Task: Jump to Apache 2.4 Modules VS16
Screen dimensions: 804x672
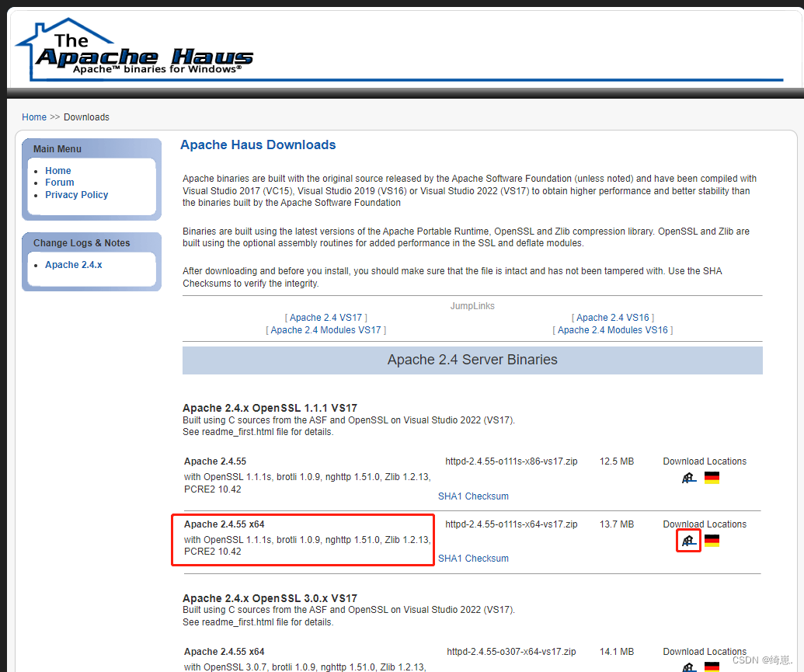Action: (613, 330)
